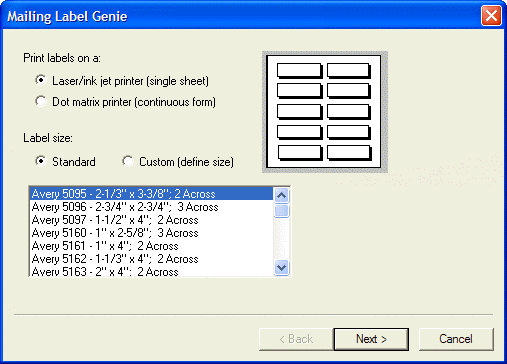Click the Next > button
This screenshot has width=507, height=364.
[371, 339]
